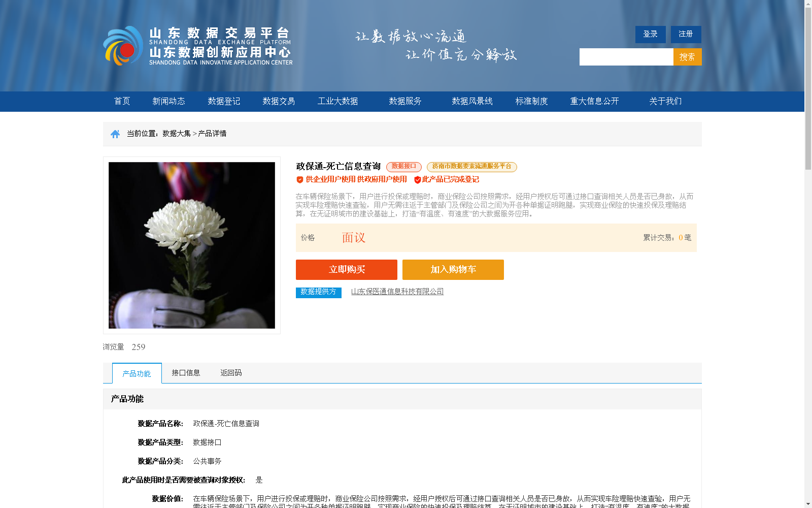Open the 标准制度 menu
The image size is (812, 508).
click(x=531, y=102)
